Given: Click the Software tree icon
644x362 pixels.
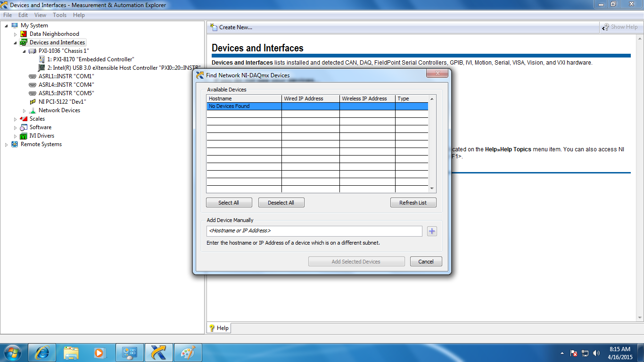Looking at the screenshot, I should (24, 127).
